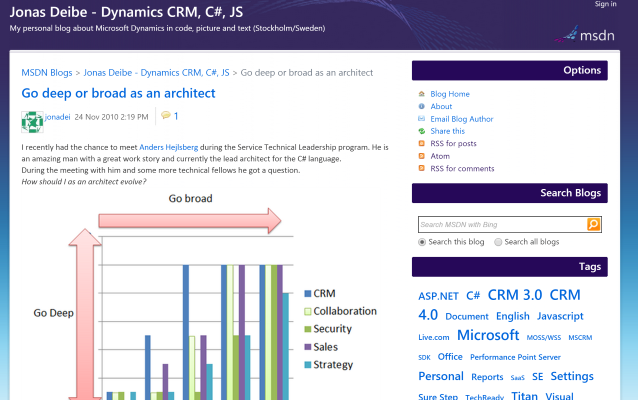Screen dimensions: 638x400
Task: Open the ASP.NET tag
Action: point(438,296)
